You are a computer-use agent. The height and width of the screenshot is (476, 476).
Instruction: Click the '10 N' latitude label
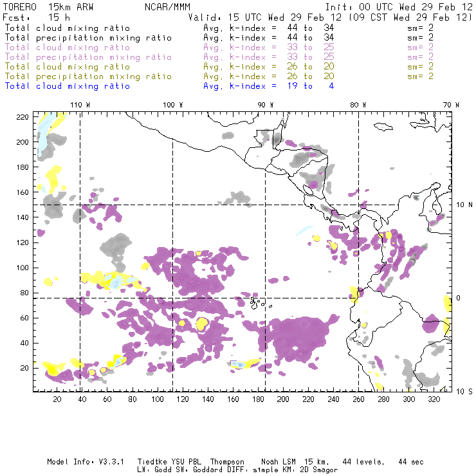click(464, 205)
